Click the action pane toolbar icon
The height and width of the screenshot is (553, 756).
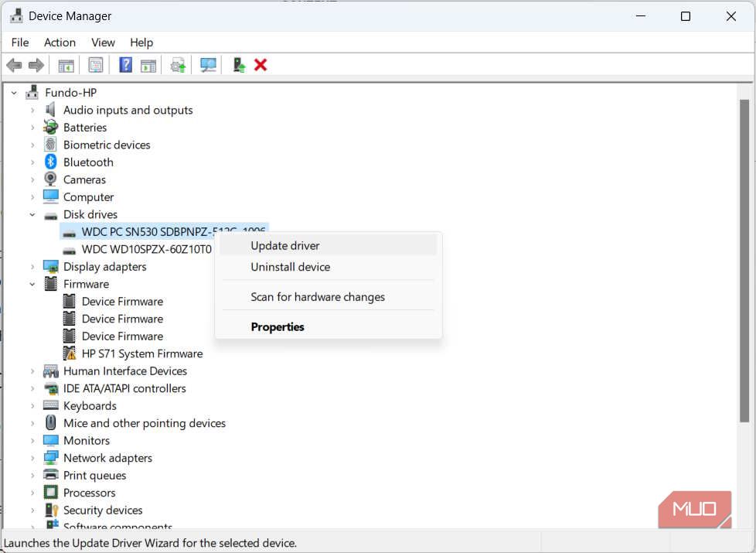point(148,65)
